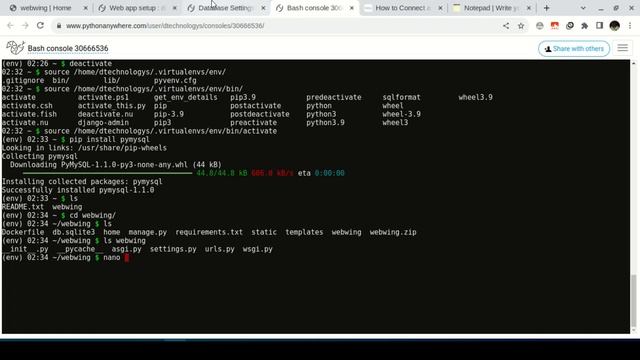Open the How to Connect tab

click(x=402, y=8)
